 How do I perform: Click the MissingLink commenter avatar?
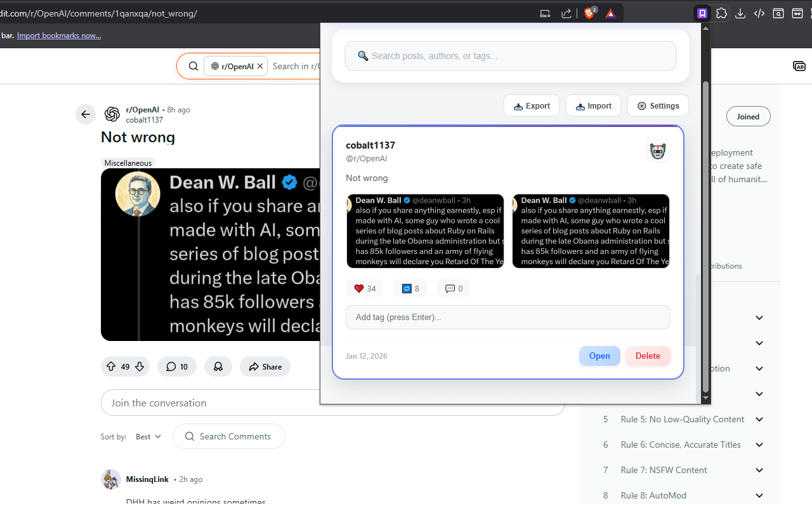[x=111, y=479]
